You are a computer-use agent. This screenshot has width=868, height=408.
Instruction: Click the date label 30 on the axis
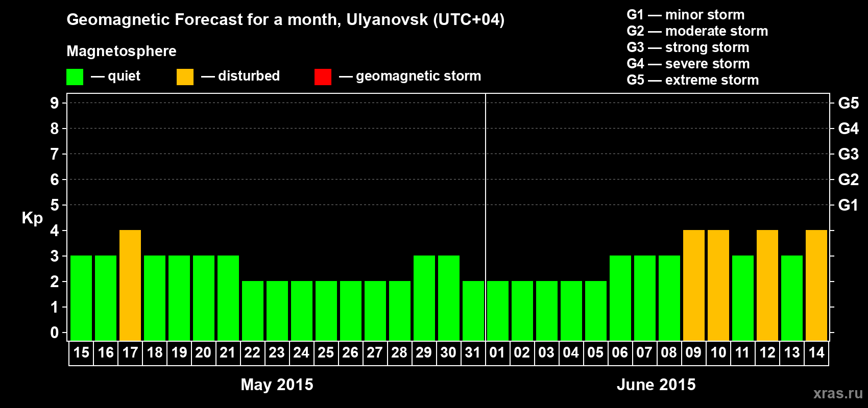449,353
